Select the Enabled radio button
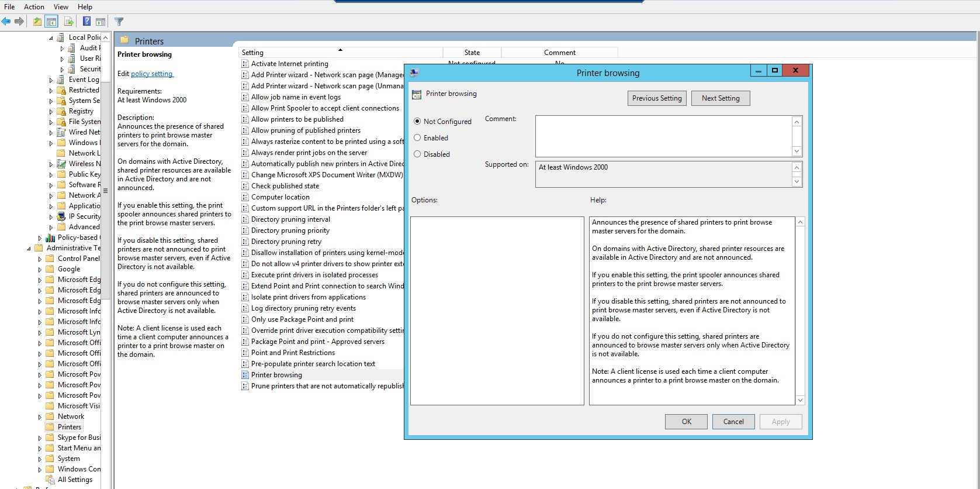This screenshot has width=980, height=489. coord(417,137)
